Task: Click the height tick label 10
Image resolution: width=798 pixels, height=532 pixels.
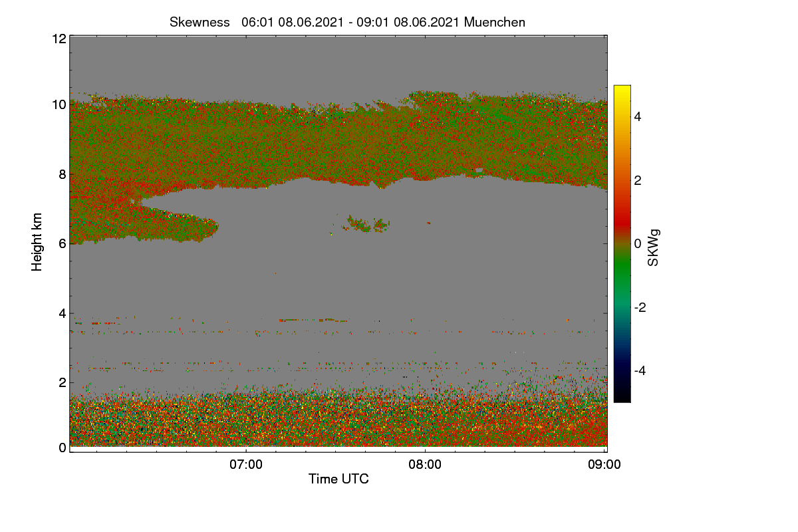Action: pos(59,104)
